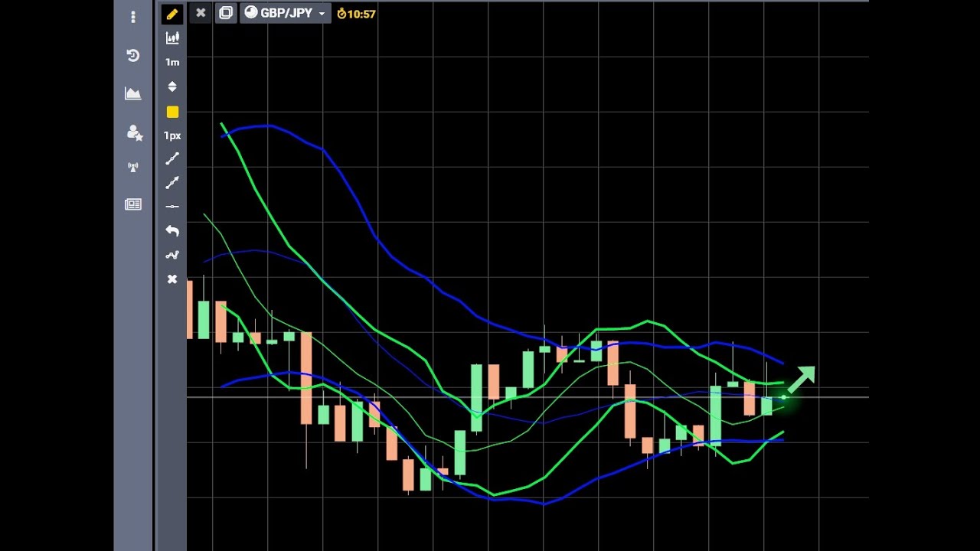The image size is (980, 551).
Task: Click the duplicate windows layout icon
Action: click(x=225, y=13)
